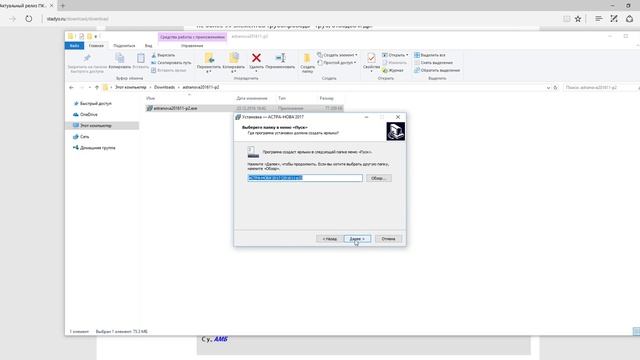This screenshot has width=640, height=360.
Task: Click Explorer up-one-level arrow
Action: coord(97,87)
